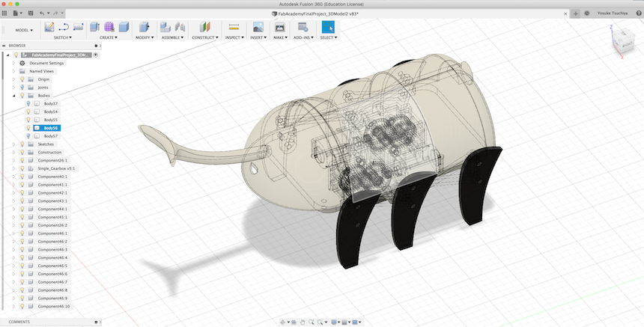Click the 3D Print Make icon
Image resolution: width=644 pixels, height=327 pixels.
(x=280, y=27)
